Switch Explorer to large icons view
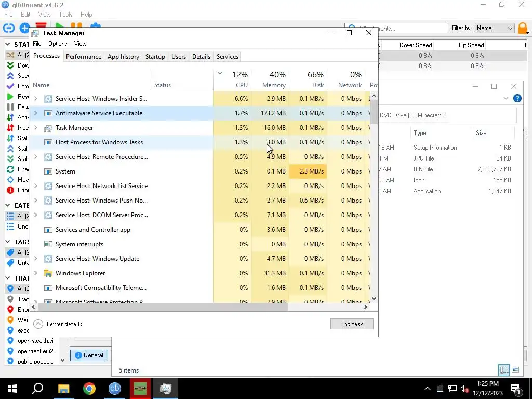Screen dimensions: 532x399 coord(515,370)
